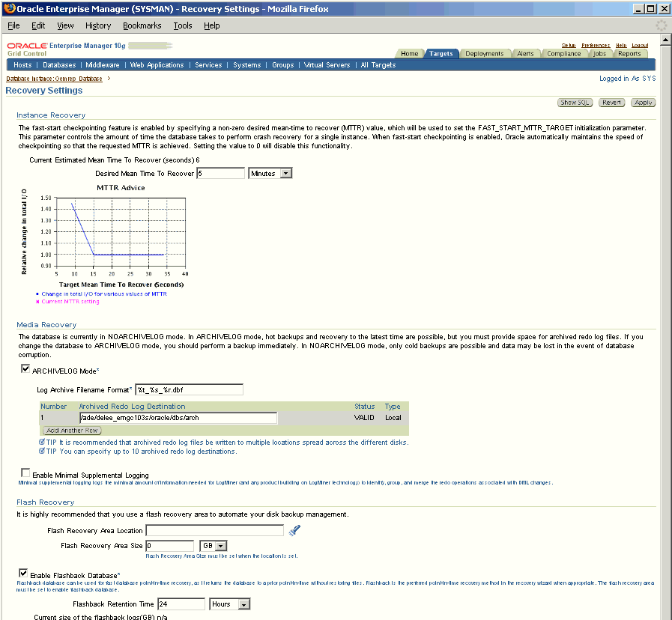Image resolution: width=672 pixels, height=620 pixels.
Task: Click the Revert button
Action: point(611,103)
